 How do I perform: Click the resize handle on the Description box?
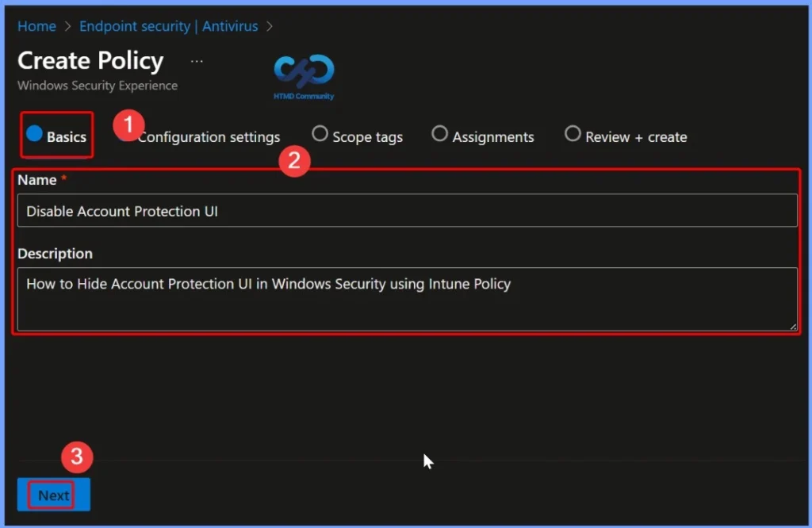coord(793,326)
